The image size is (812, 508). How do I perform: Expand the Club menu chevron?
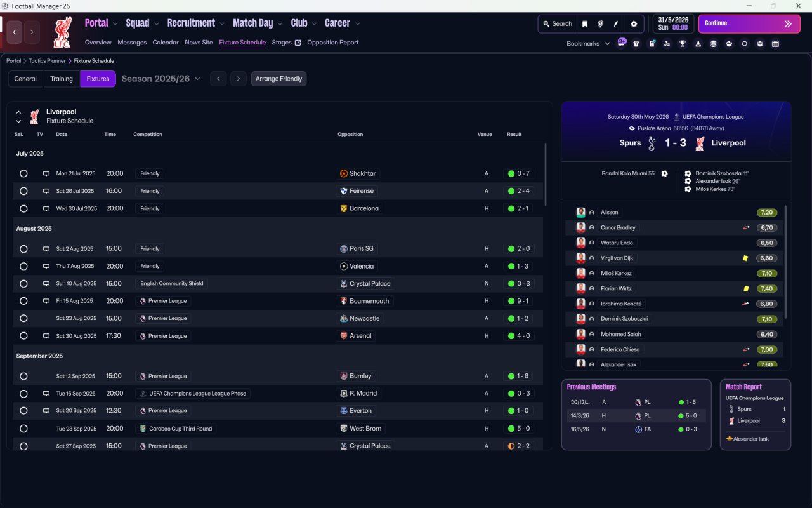314,23
